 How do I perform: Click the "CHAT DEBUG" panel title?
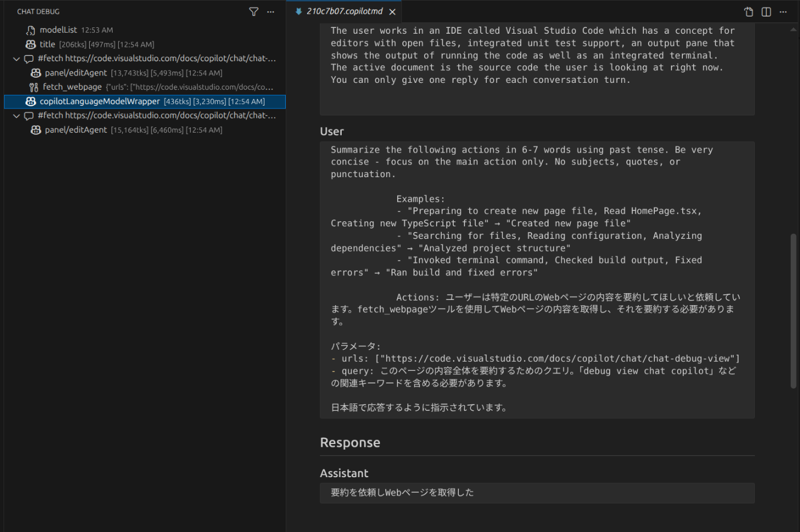(x=38, y=11)
